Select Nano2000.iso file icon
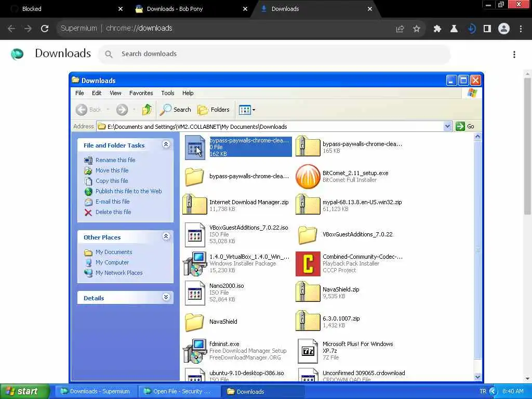This screenshot has height=399, width=532. click(x=195, y=293)
